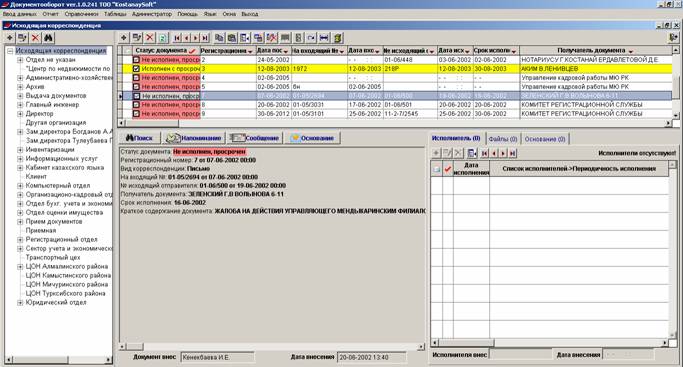Add a new document with the main grid plus icon
683x367 pixels.
[124, 38]
